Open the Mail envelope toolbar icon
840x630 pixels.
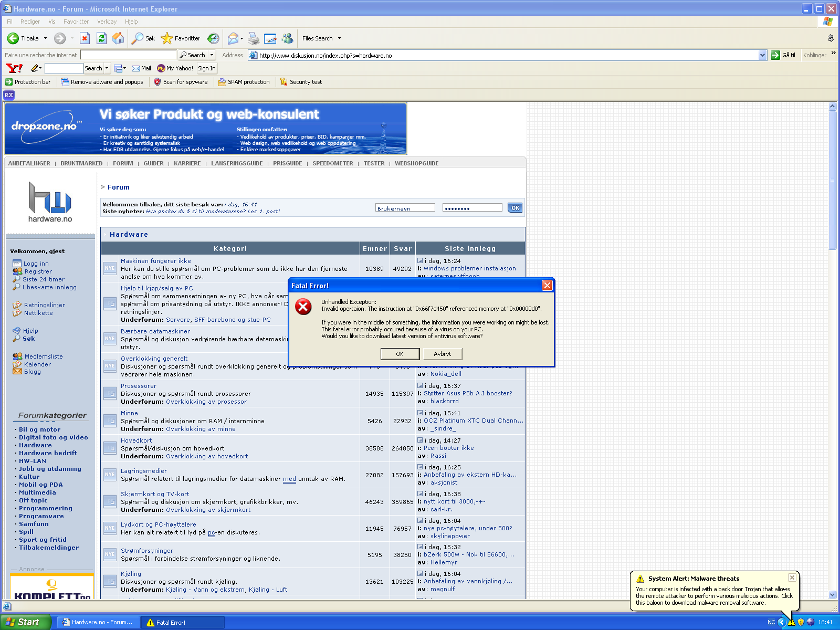233,38
